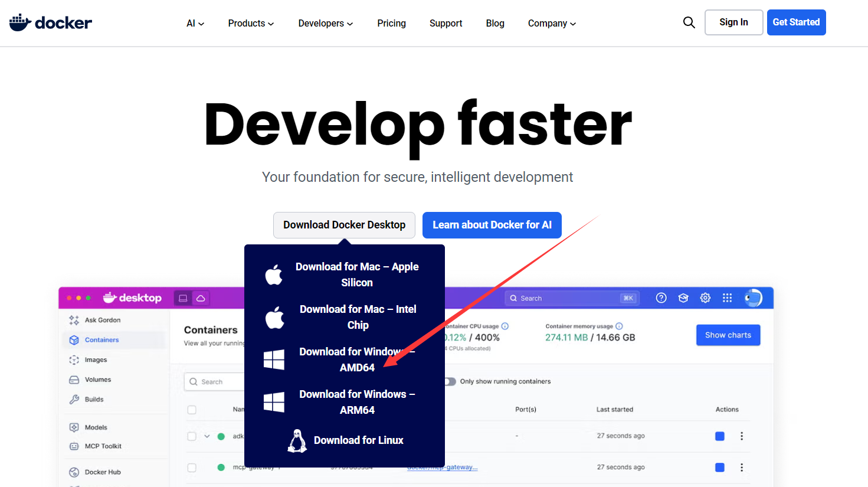
Task: Open the Pricing page
Action: tap(392, 24)
